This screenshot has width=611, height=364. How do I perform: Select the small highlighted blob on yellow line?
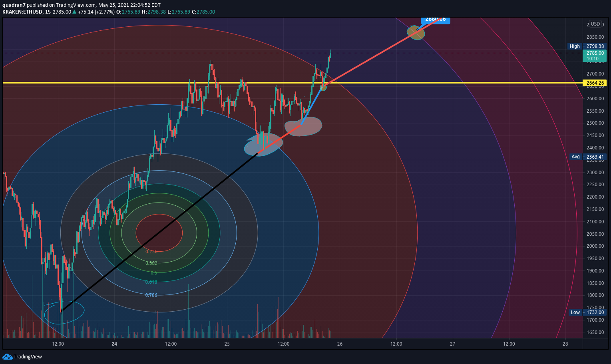tap(323, 88)
